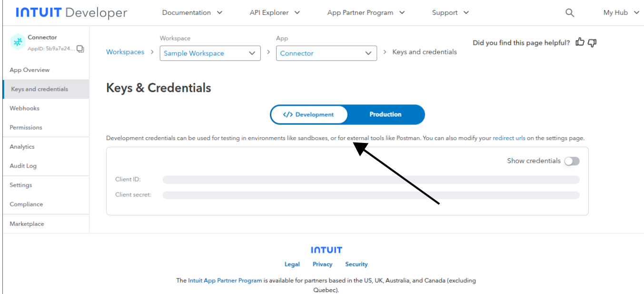644x294 pixels.
Task: Open the Privacy footer link
Action: coord(322,264)
